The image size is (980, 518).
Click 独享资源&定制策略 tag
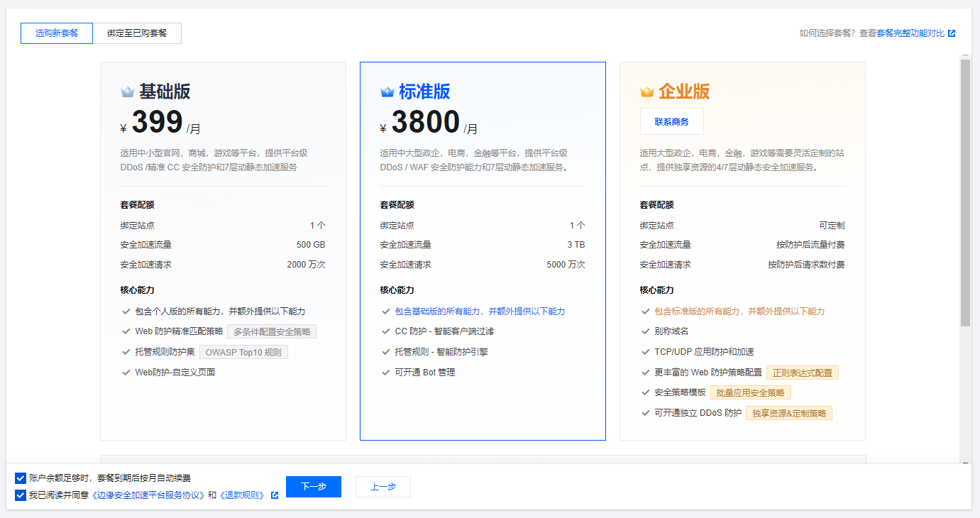click(x=788, y=413)
